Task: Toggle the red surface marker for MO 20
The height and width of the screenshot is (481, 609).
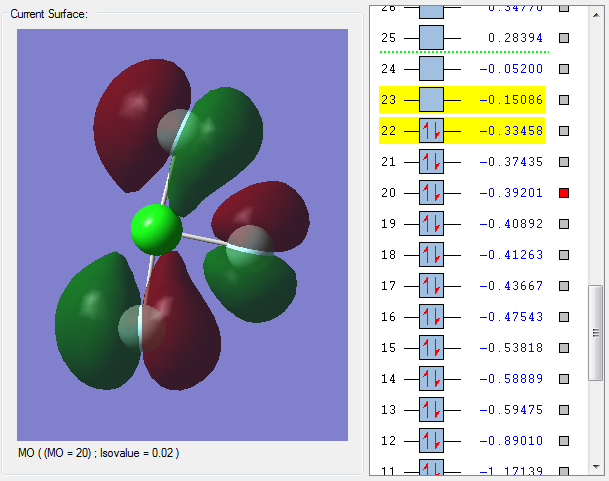Action: pyautogui.click(x=564, y=193)
